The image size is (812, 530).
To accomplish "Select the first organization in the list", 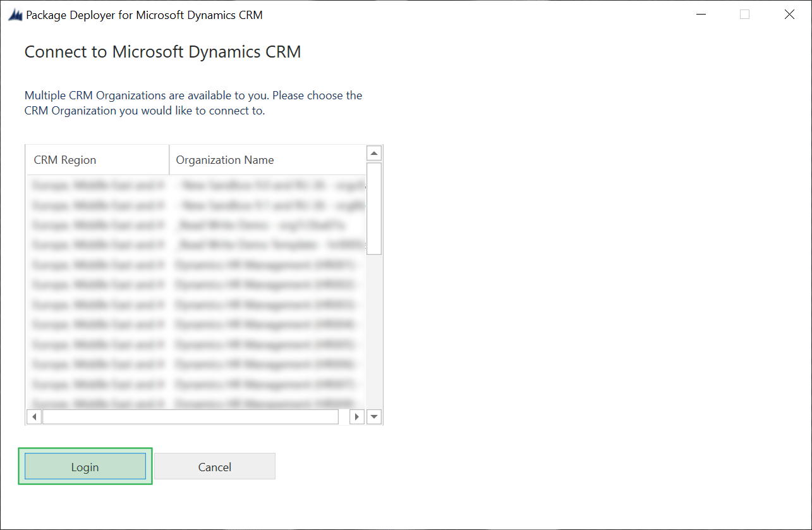I will click(x=190, y=185).
